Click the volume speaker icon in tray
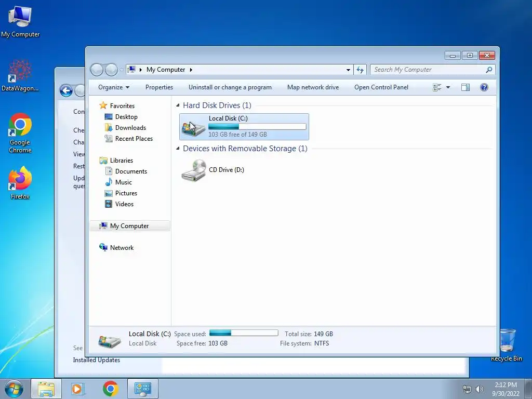Viewport: 532px width, 399px height. [479, 389]
